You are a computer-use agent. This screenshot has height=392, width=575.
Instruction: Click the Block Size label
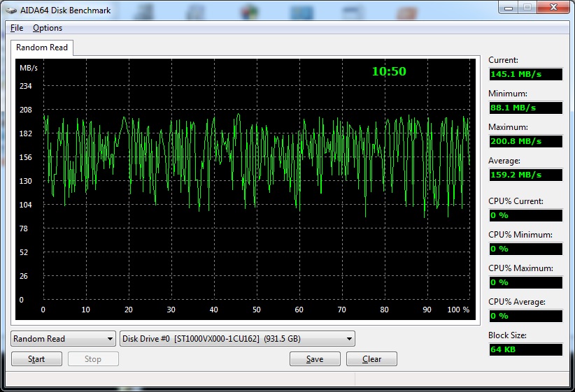click(x=507, y=335)
